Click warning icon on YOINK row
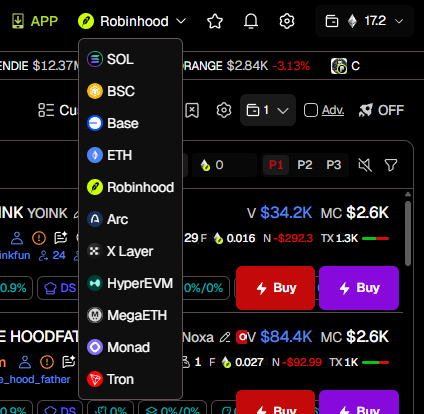The height and width of the screenshot is (414, 424). (39, 238)
